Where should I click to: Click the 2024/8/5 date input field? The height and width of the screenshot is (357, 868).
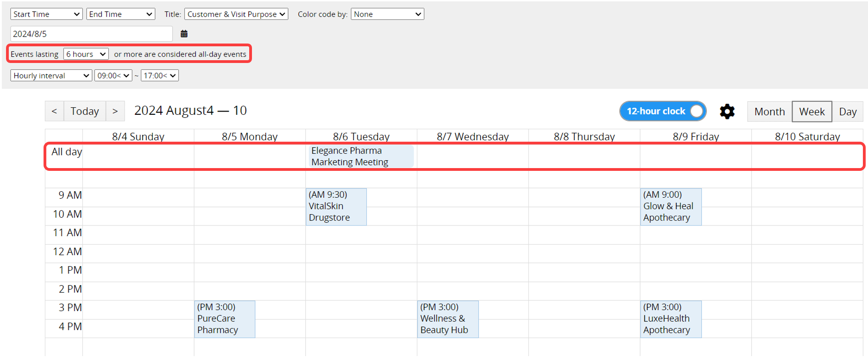[91, 34]
